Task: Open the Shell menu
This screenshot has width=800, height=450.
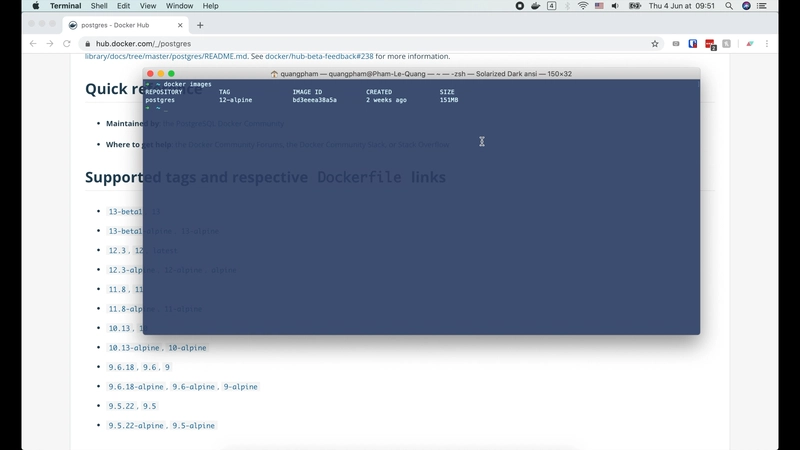Action: (x=99, y=6)
